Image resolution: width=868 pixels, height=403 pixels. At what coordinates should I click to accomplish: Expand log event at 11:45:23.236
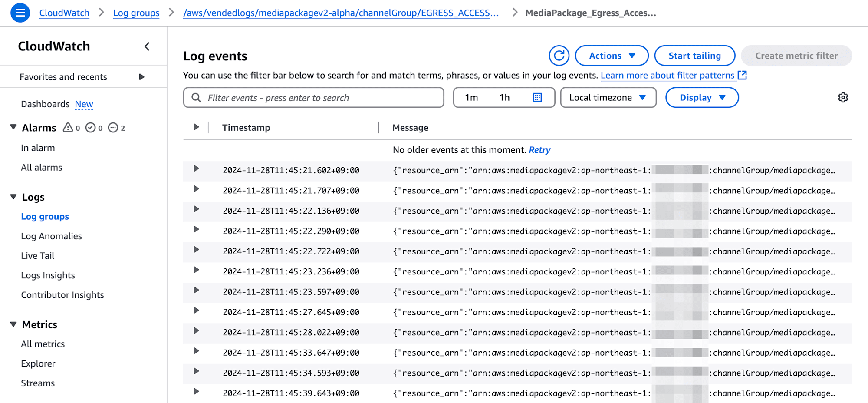(x=196, y=270)
